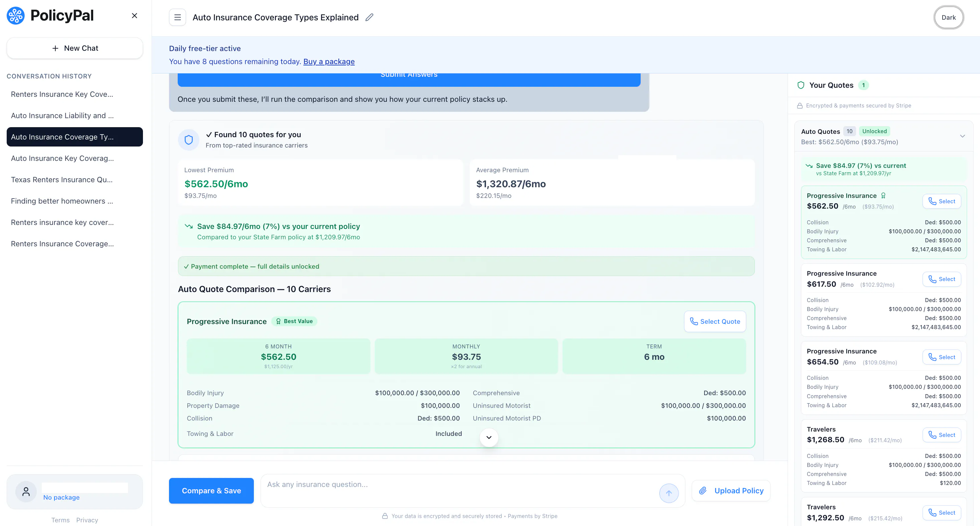Switch to Dark theme
The width and height of the screenshot is (980, 526).
click(948, 17)
